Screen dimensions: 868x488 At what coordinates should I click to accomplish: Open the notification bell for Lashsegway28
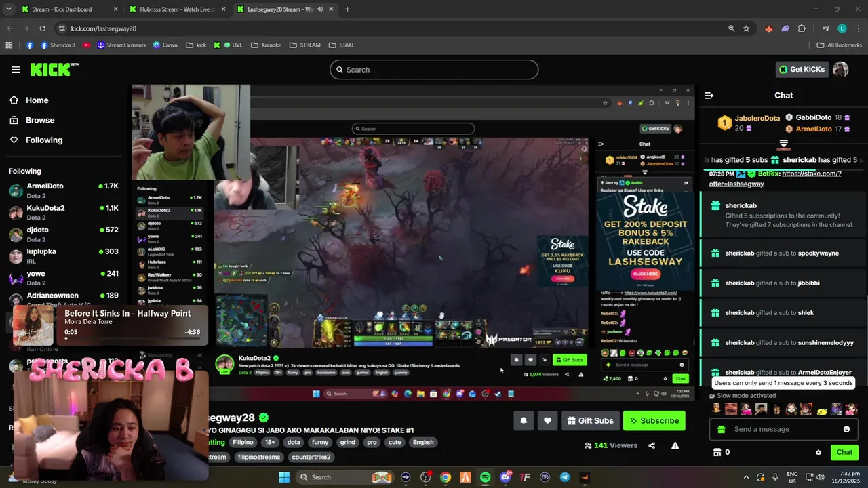tap(524, 420)
